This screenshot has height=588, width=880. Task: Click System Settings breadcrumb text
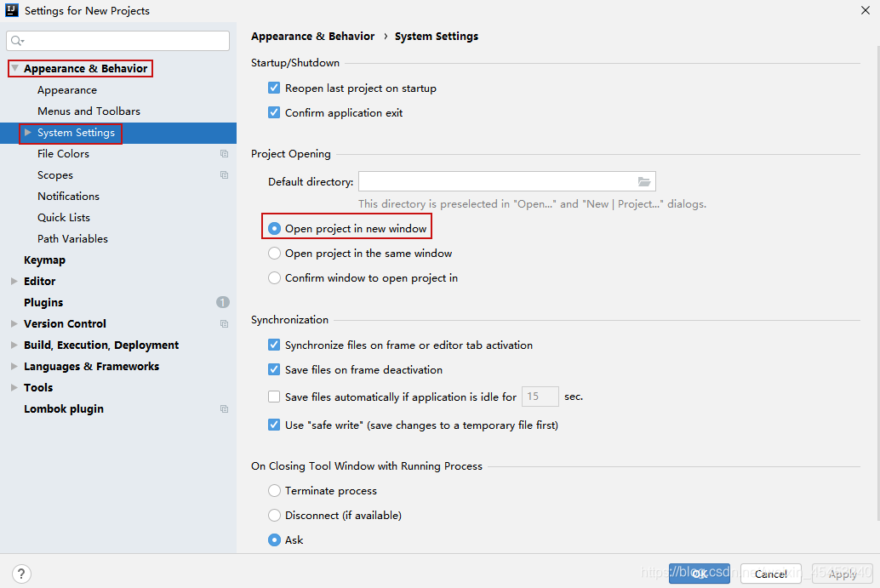pos(436,37)
